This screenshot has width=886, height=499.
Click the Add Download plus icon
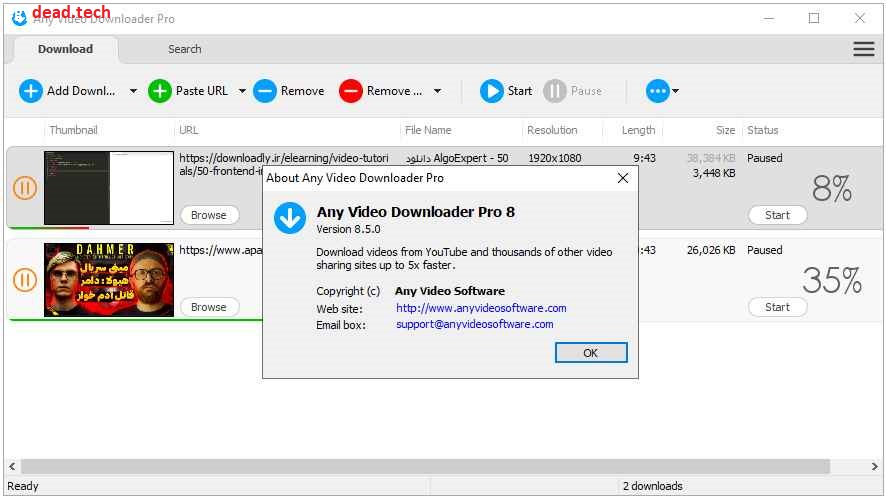tap(31, 91)
